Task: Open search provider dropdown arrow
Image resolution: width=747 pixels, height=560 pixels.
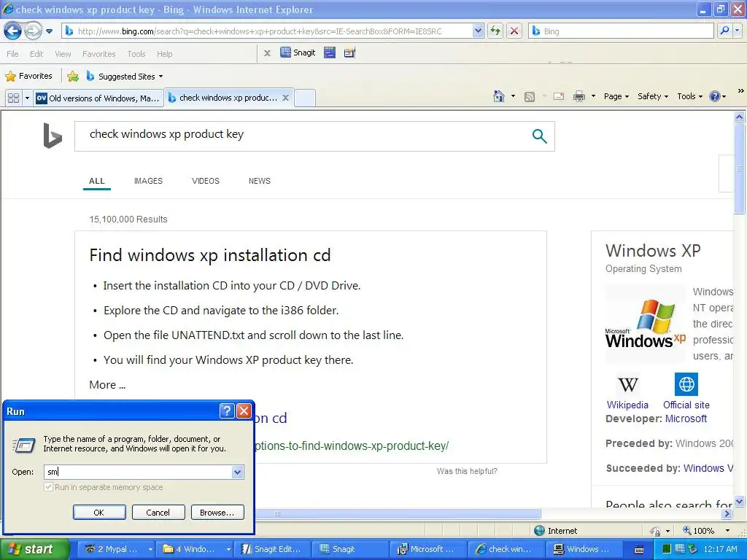Action: coord(737,31)
